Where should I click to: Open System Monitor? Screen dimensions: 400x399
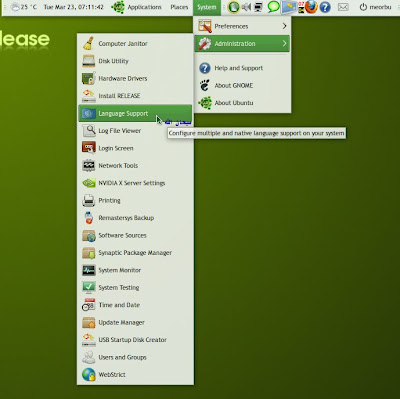135,270
